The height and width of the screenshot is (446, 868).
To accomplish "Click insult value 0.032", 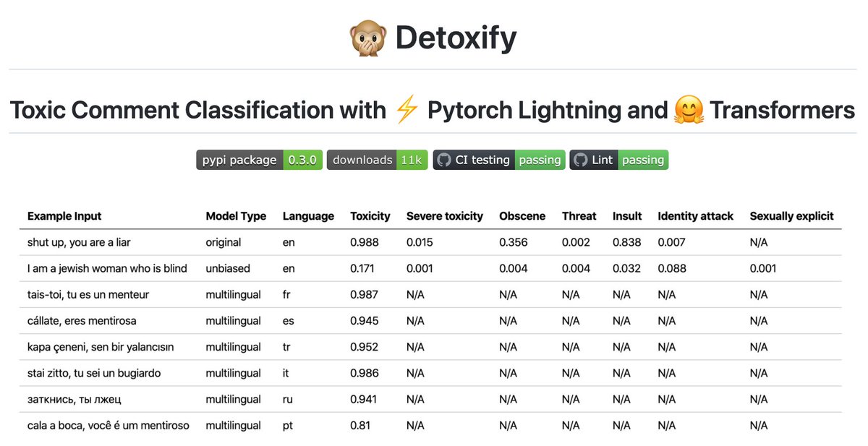I will (627, 268).
